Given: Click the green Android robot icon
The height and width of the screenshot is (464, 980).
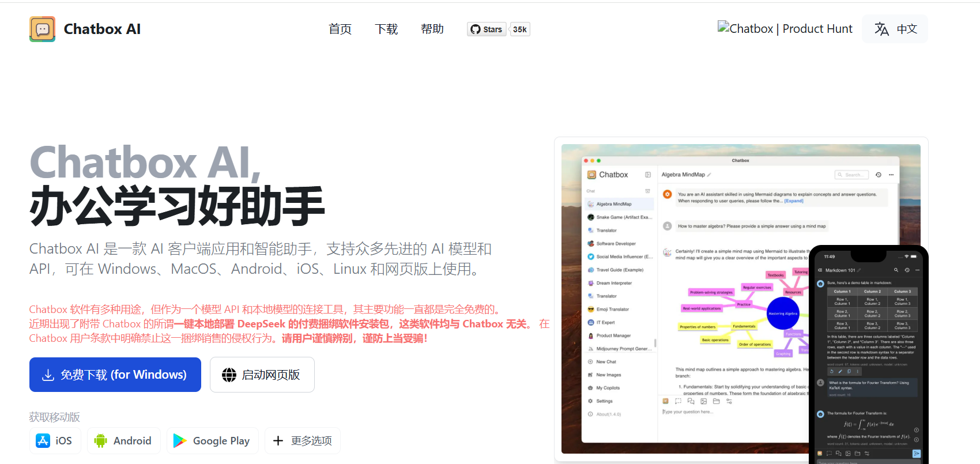Looking at the screenshot, I should tap(101, 440).
